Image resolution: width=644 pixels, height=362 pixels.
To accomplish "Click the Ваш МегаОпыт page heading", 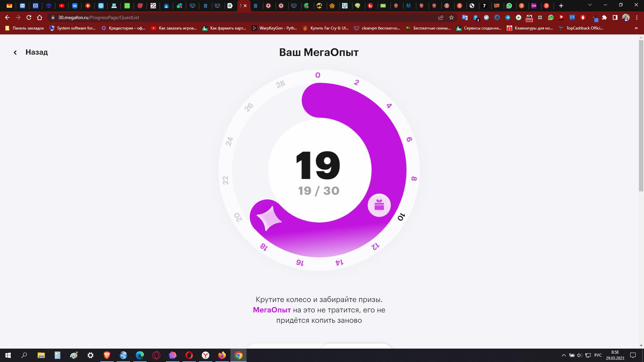I will coord(319,52).
